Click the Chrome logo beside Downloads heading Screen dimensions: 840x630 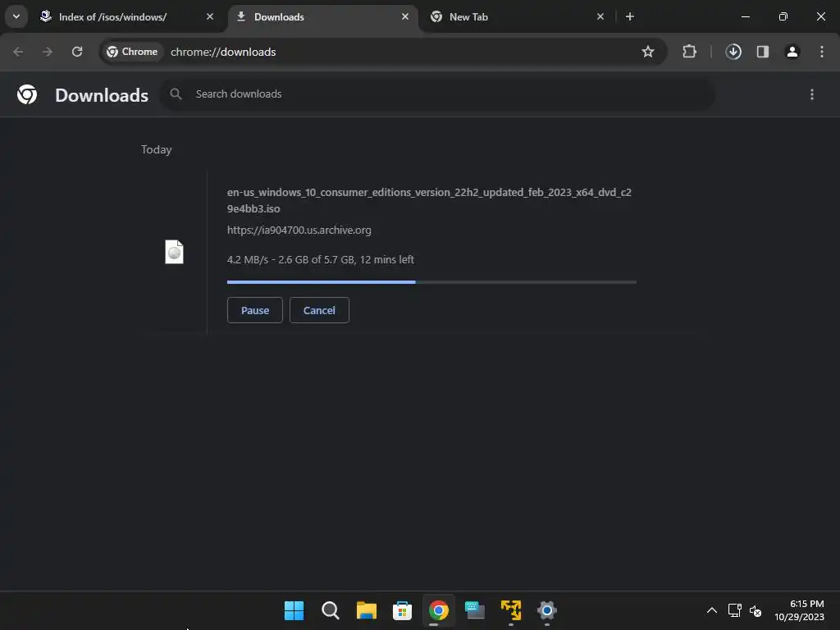pos(27,95)
